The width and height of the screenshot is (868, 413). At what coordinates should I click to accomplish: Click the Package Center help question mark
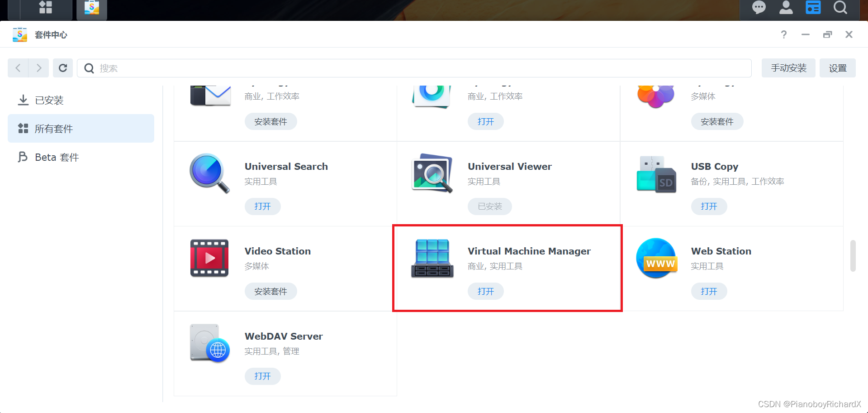[x=784, y=34]
